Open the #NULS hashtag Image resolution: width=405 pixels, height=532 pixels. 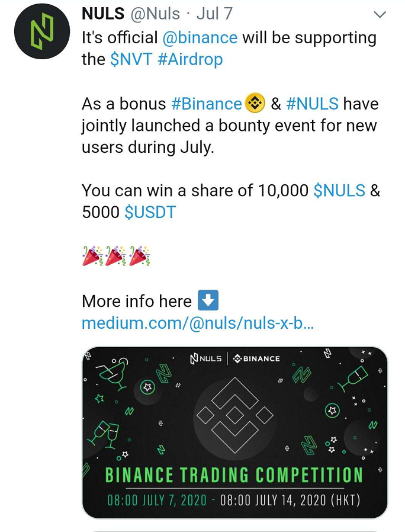[x=313, y=104]
